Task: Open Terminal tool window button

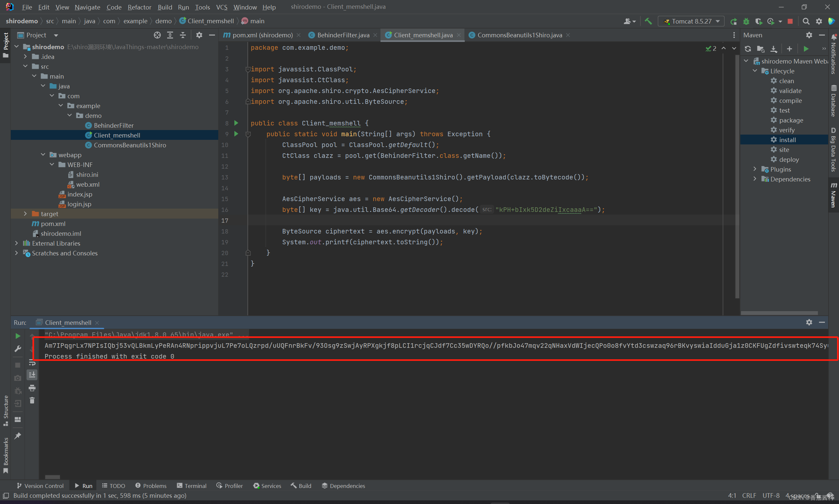Action: (x=192, y=486)
